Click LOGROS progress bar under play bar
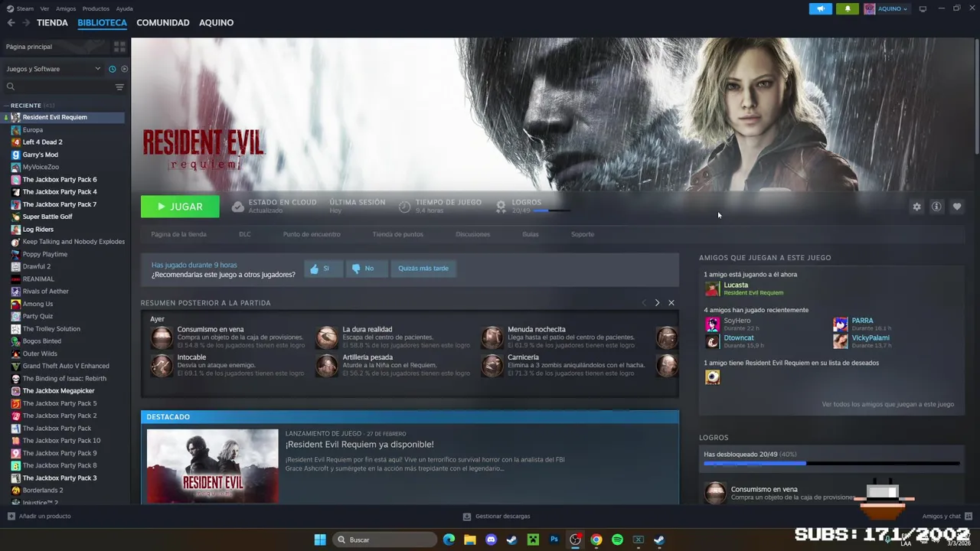Image resolution: width=980 pixels, height=551 pixels. coord(551,210)
